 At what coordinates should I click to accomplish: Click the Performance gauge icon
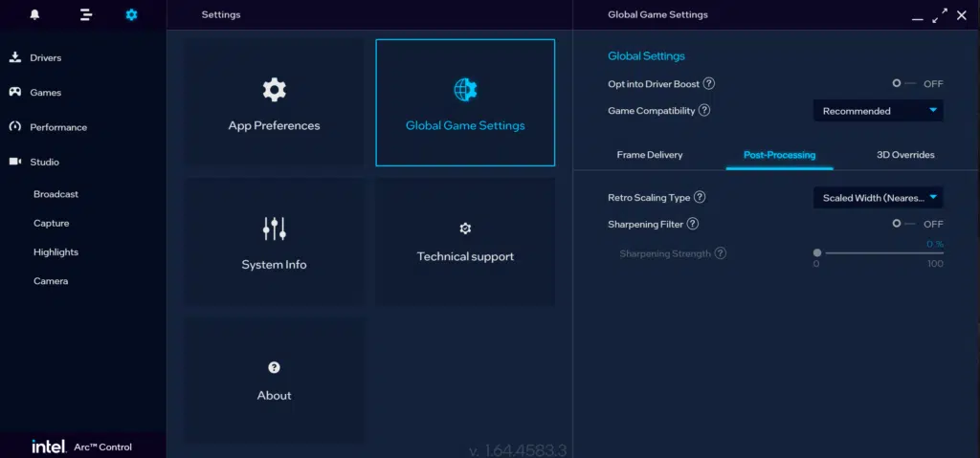click(15, 127)
